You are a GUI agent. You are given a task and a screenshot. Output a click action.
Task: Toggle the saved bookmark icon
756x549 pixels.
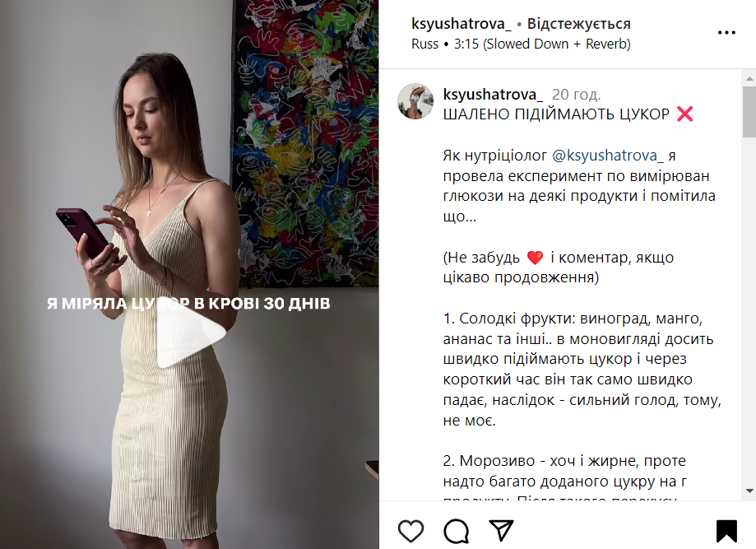[x=726, y=531]
